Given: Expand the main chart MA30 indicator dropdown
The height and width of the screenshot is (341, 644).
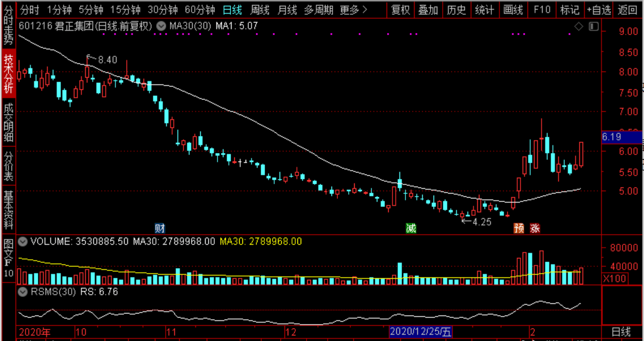Looking at the screenshot, I should point(161,26).
